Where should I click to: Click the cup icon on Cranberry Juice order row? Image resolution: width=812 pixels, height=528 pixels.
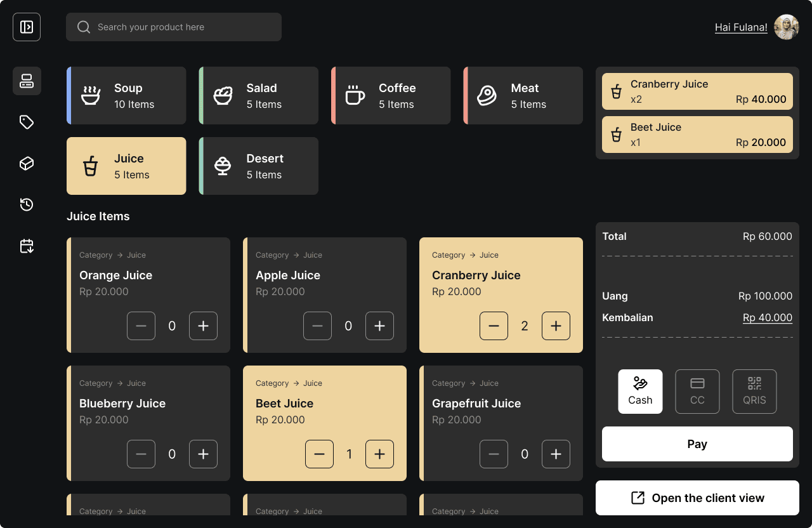click(x=616, y=92)
